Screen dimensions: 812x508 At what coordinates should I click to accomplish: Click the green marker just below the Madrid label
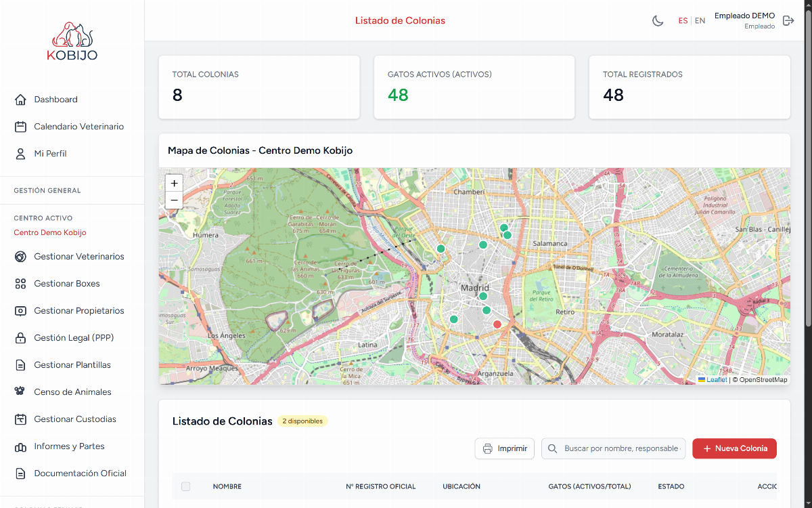tap(483, 296)
